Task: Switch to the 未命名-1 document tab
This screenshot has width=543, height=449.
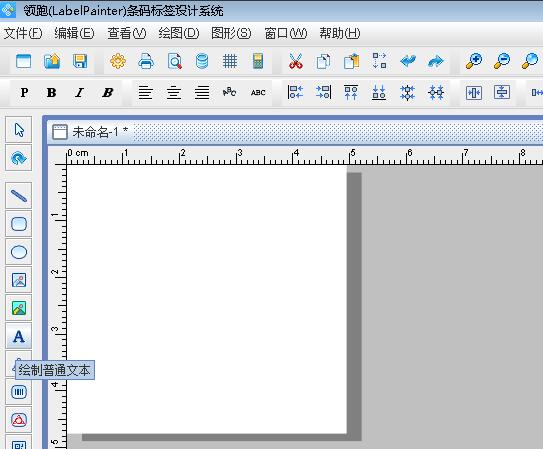Action: (x=90, y=132)
